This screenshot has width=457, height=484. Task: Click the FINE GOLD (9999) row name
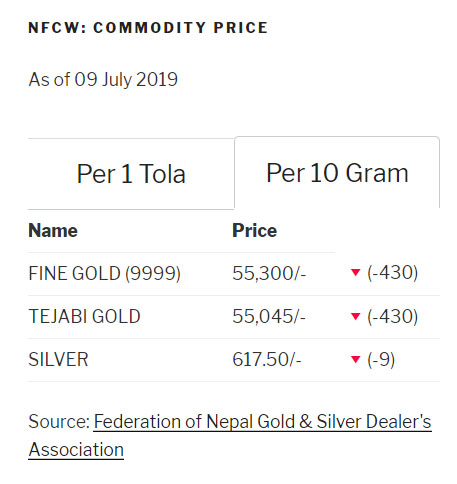(105, 273)
